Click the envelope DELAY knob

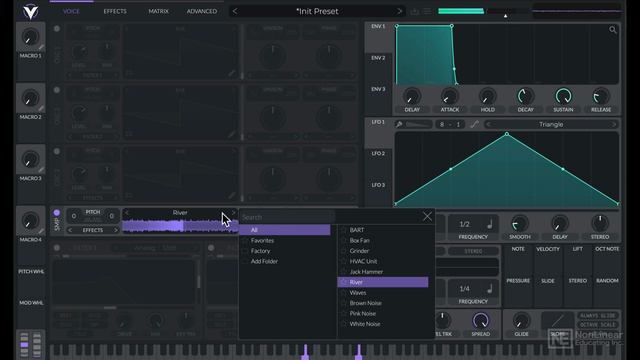point(412,97)
